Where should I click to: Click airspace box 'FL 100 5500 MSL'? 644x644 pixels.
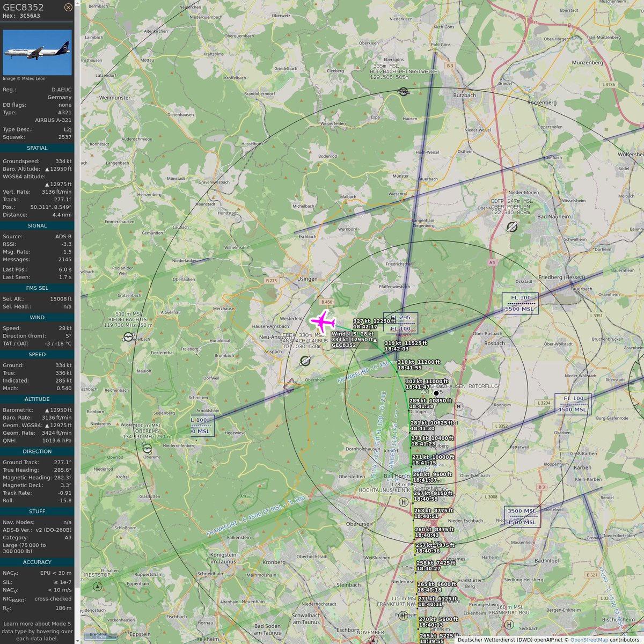coord(520,303)
